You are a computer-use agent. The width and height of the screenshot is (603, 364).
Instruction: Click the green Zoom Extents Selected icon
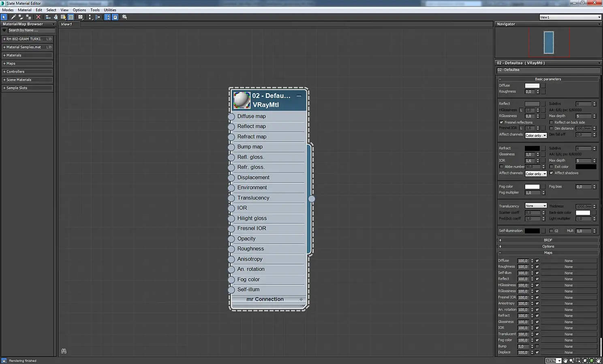click(592, 360)
